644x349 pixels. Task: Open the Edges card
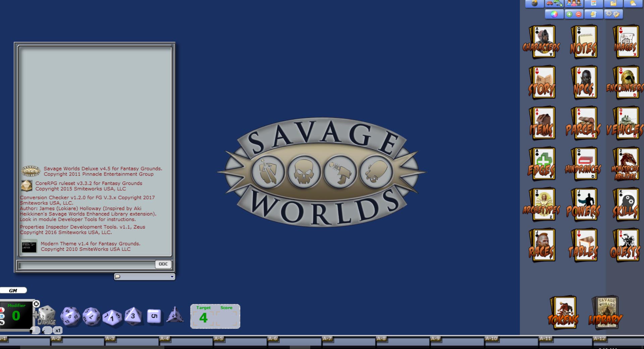[x=542, y=164]
